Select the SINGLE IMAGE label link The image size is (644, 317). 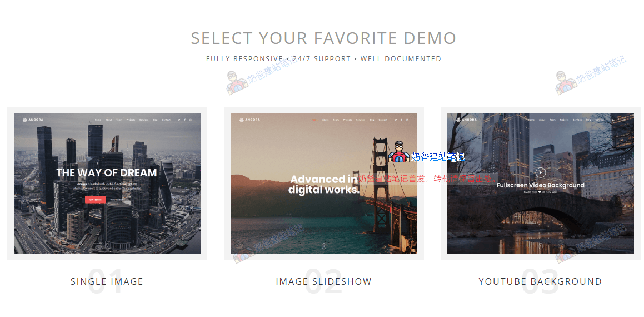pos(107,281)
